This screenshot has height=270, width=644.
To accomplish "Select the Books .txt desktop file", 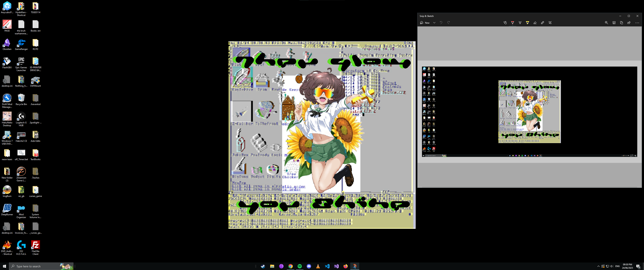I will click(x=36, y=26).
